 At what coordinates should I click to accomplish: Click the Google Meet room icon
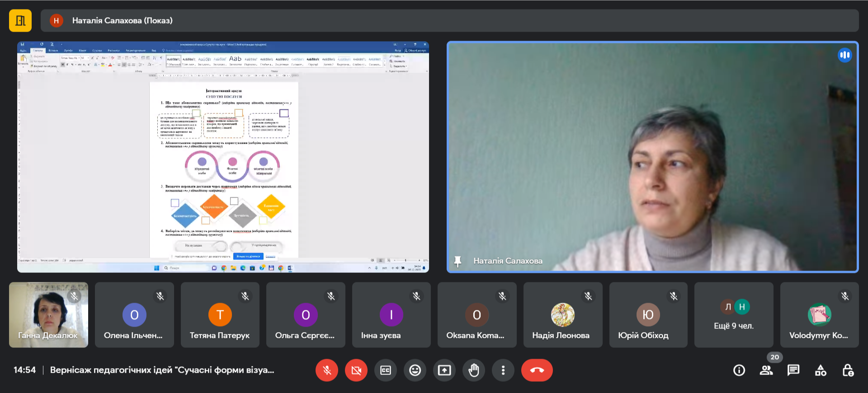coord(20,21)
